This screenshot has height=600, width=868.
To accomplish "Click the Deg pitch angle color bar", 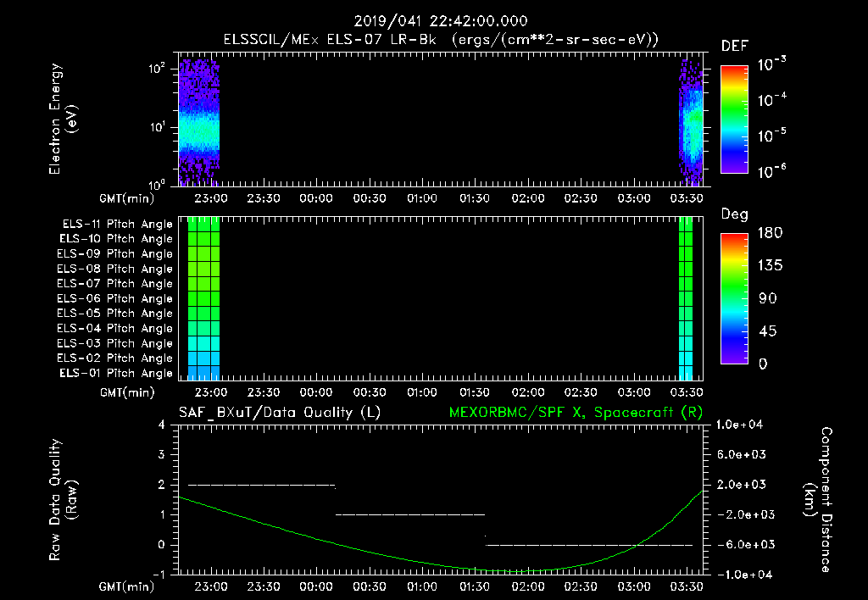I will (x=735, y=298).
